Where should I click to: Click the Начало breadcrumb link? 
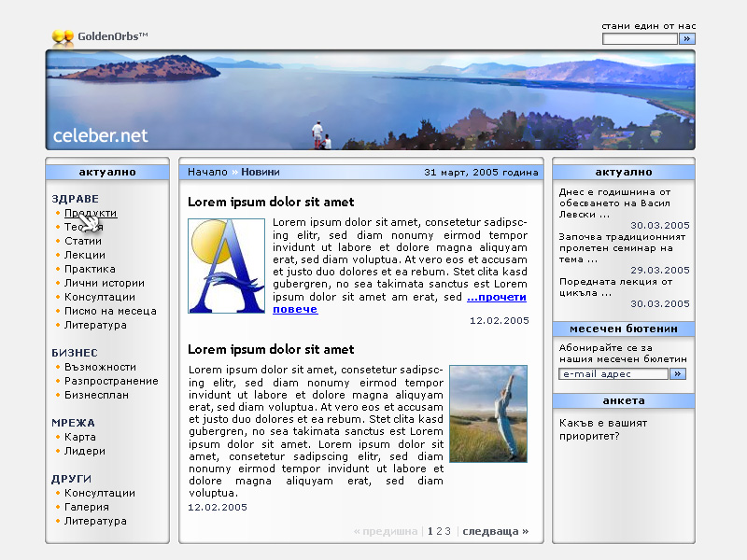click(207, 172)
